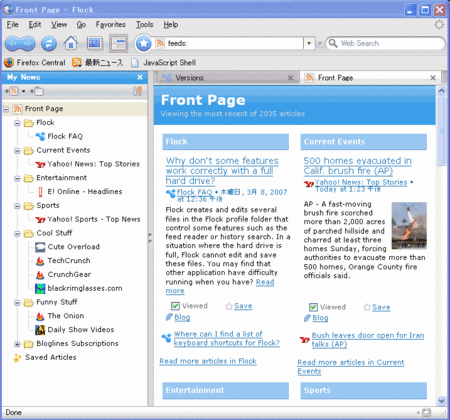Collapse the Sports folder
This screenshot has width=450, height=420.
(17, 206)
